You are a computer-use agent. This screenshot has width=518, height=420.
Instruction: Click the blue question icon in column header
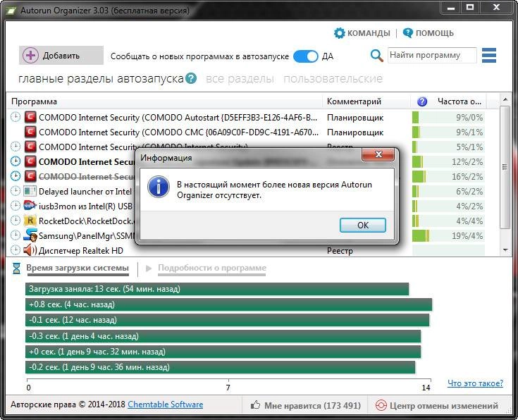click(422, 101)
